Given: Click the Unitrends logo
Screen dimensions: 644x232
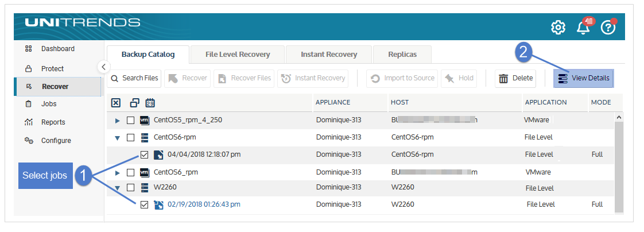Looking at the screenshot, I should click(83, 22).
